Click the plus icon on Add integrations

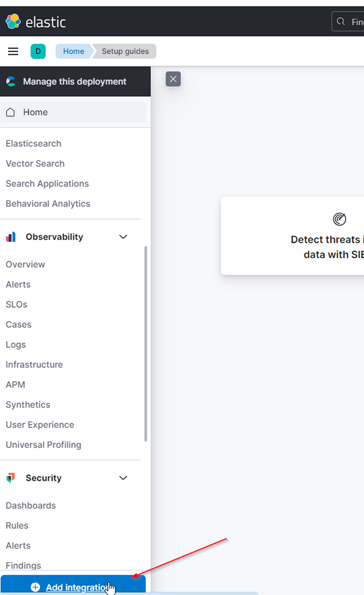(x=35, y=587)
